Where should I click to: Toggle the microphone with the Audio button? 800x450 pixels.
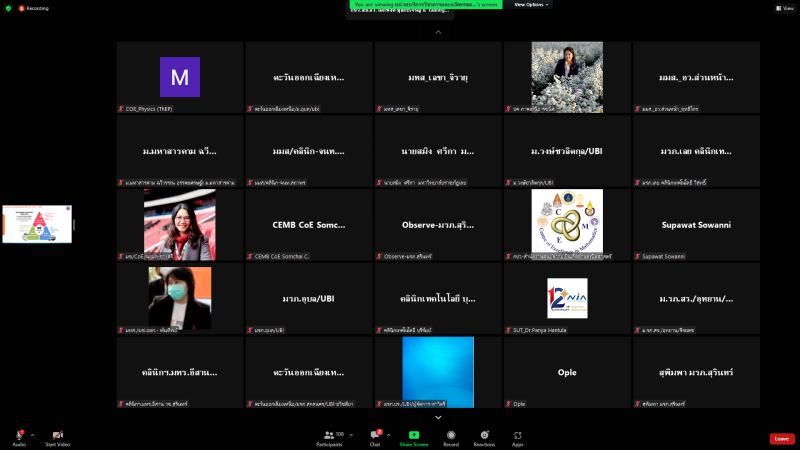[19, 437]
